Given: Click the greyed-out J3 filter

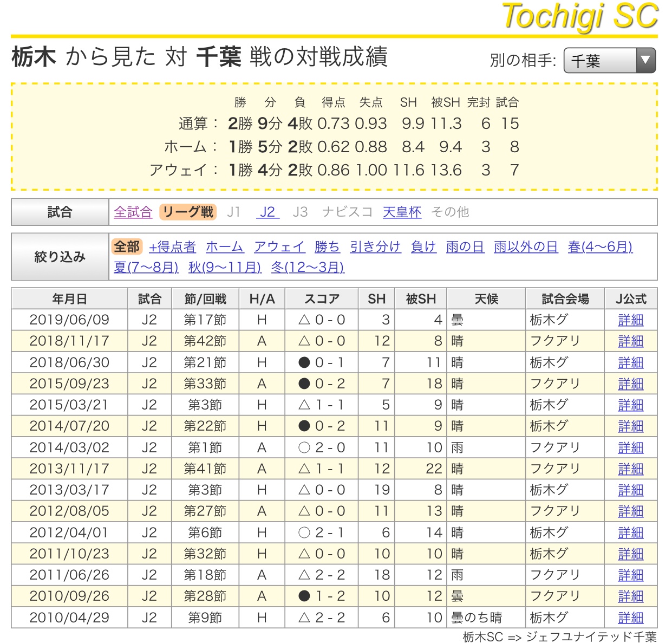Looking at the screenshot, I should 300,212.
